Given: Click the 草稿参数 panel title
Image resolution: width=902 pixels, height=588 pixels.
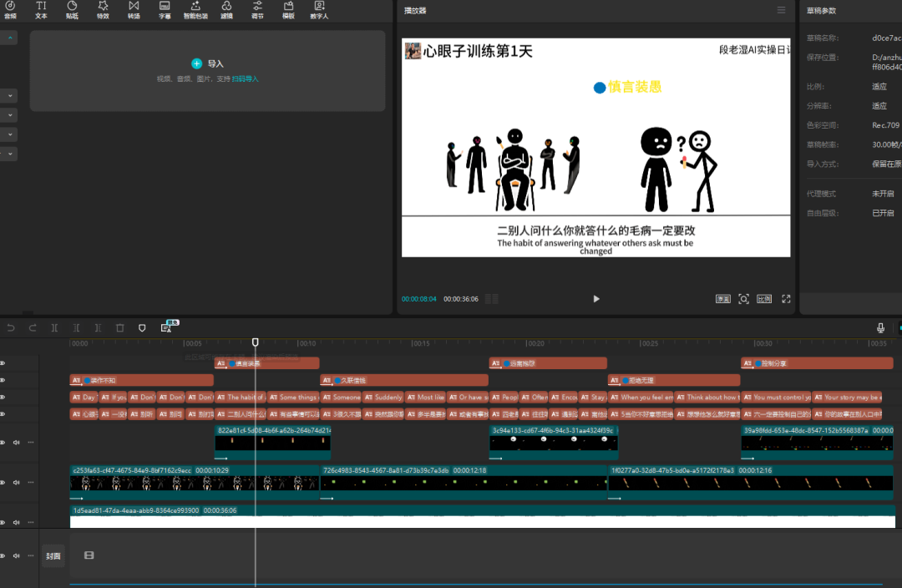Looking at the screenshot, I should pyautogui.click(x=821, y=10).
